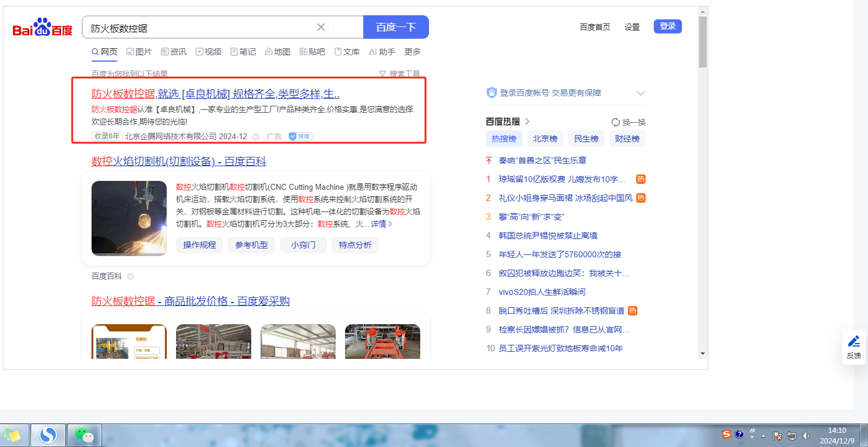The image size is (868, 447).
Task: Refresh hot searches with the 换一换 icon
Action: tap(615, 122)
